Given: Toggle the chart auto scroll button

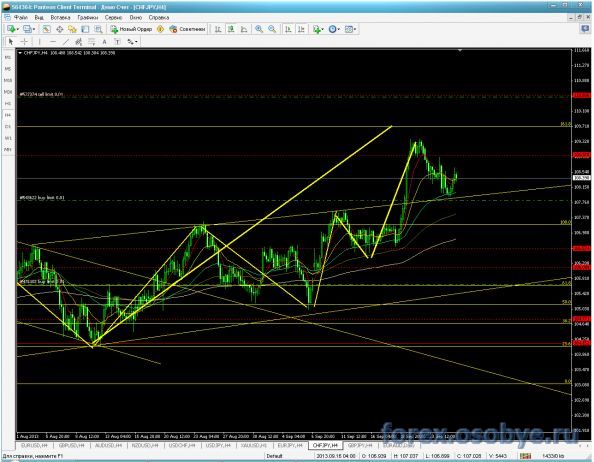Looking at the screenshot, I should coord(288,29).
